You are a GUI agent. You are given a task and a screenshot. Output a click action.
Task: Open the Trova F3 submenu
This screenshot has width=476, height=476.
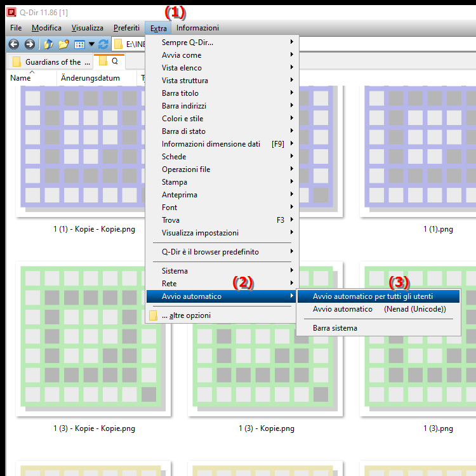click(222, 220)
